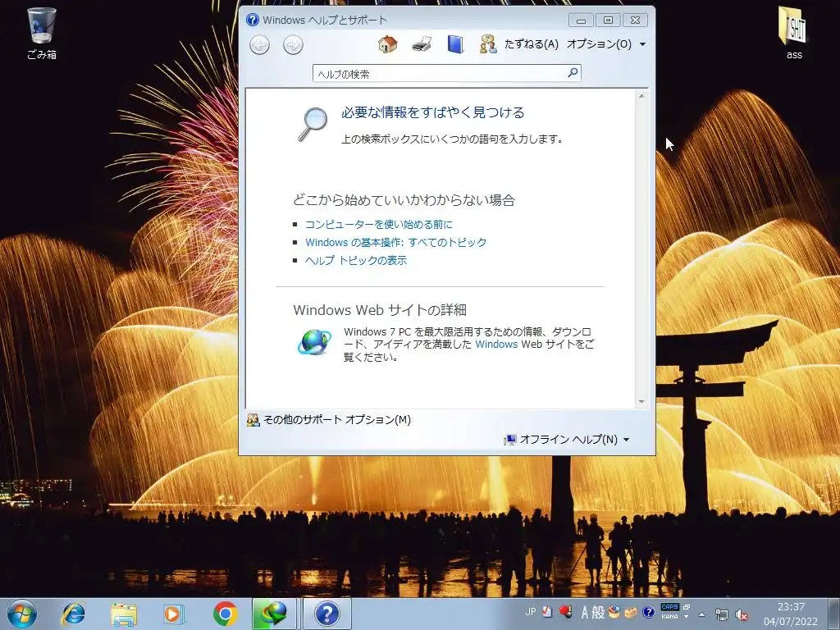The image size is (840, 630).
Task: Follow the blue Windows Web サイト link
Action: tap(496, 344)
